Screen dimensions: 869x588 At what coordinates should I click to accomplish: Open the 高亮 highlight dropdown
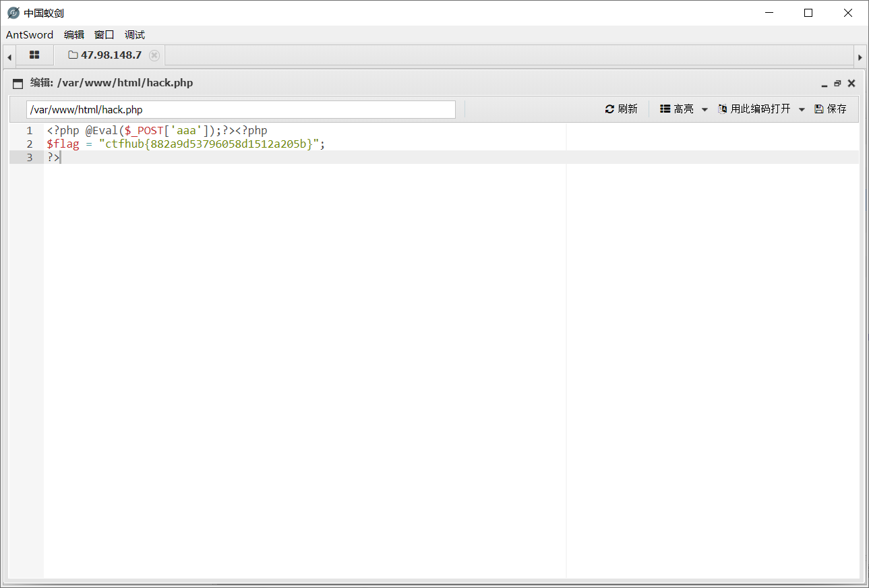pyautogui.click(x=684, y=109)
